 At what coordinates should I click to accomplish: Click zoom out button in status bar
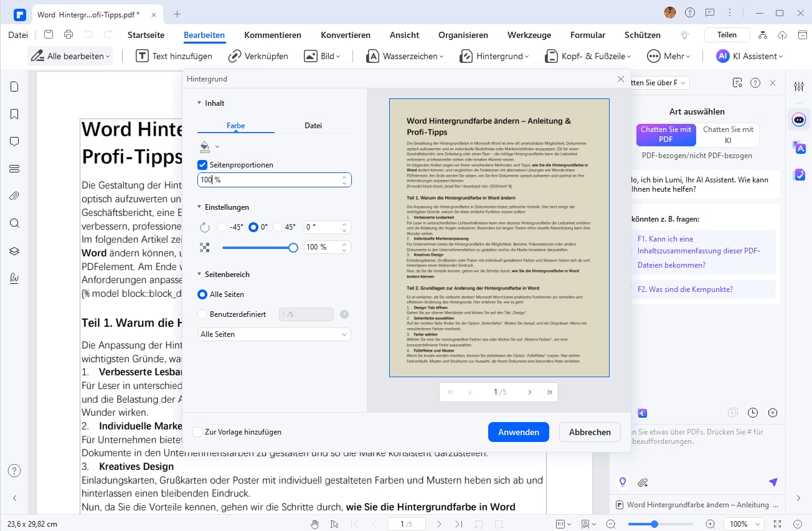tap(611, 524)
